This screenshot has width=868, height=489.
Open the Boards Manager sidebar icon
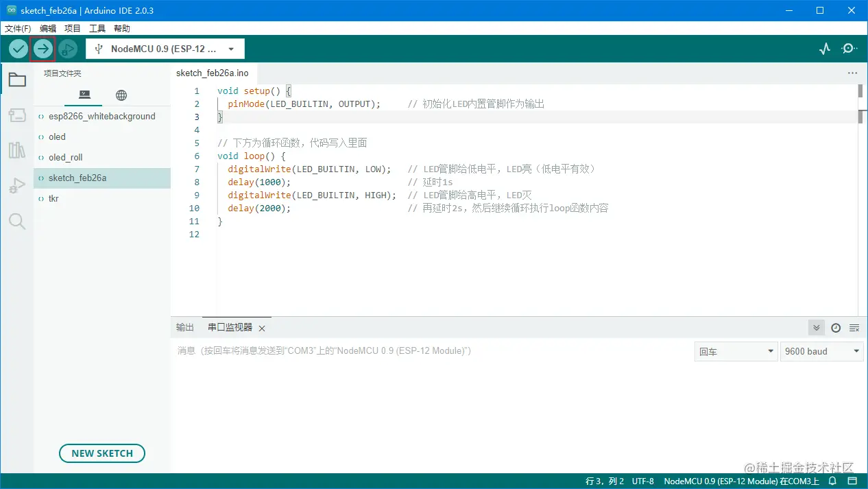point(17,115)
